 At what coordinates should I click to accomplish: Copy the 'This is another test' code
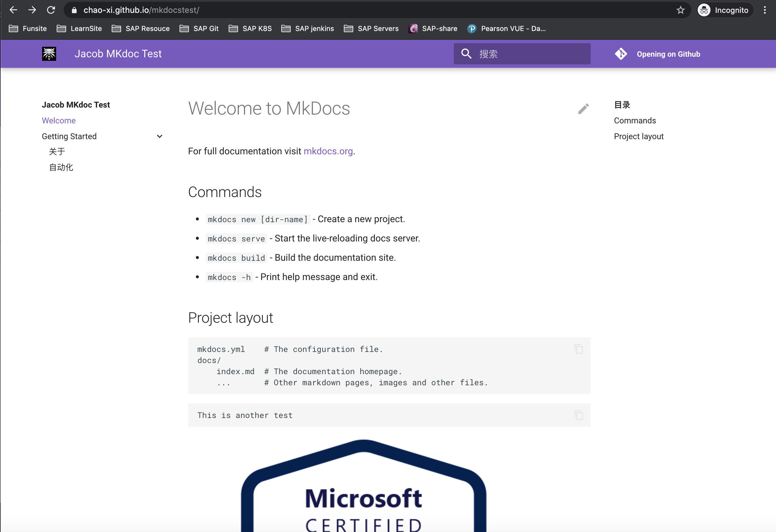(579, 415)
